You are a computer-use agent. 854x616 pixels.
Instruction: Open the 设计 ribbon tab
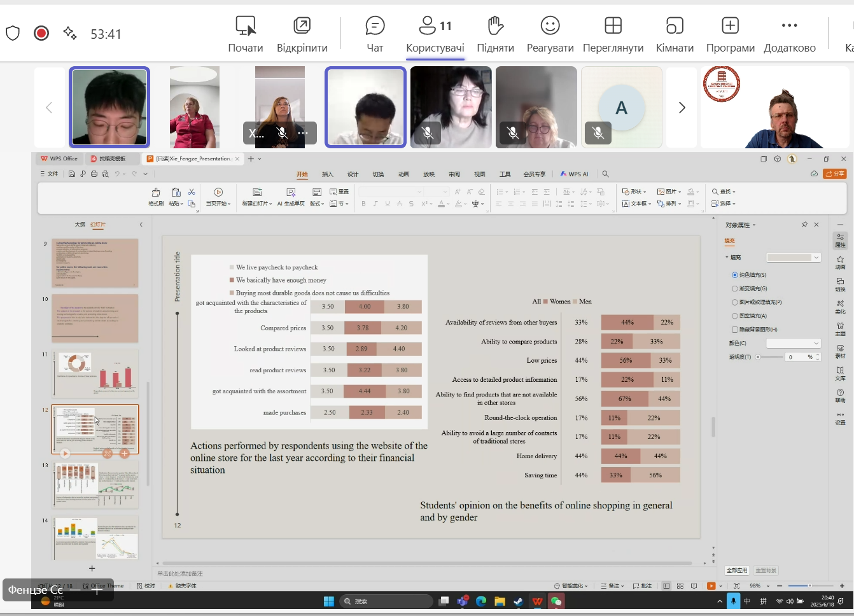[x=353, y=174]
